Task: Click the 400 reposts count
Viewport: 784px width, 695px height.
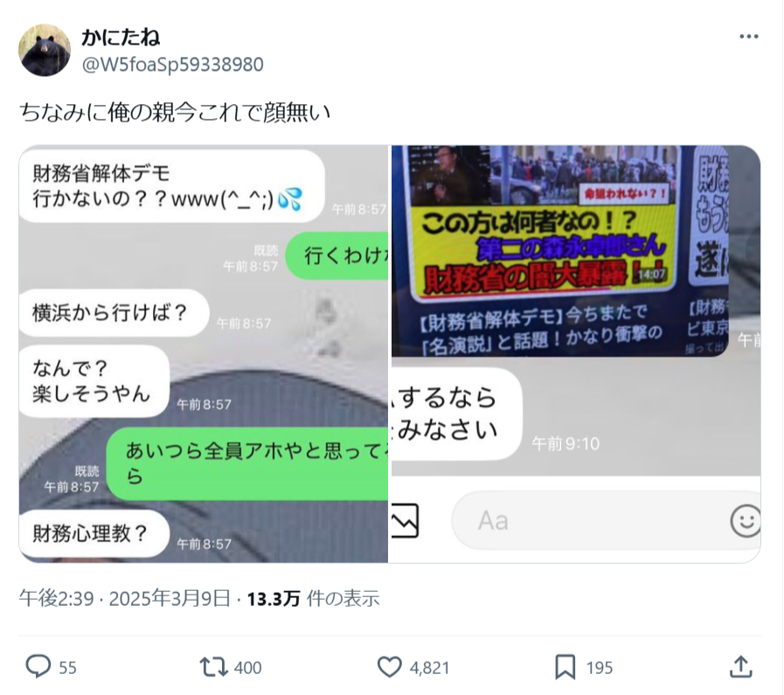Action: pos(247,668)
